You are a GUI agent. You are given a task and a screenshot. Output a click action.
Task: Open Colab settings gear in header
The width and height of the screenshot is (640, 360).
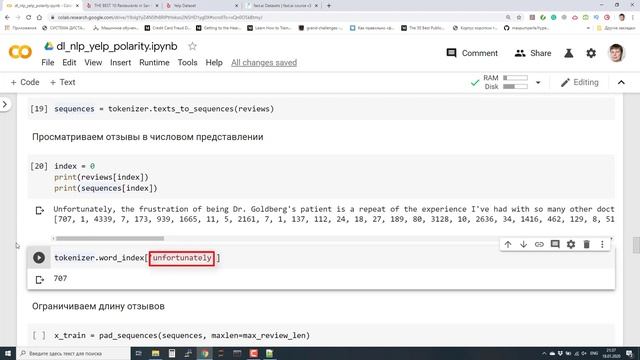click(x=591, y=53)
